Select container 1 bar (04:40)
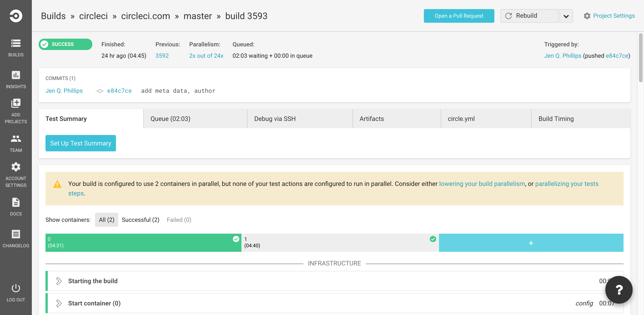Image resolution: width=644 pixels, height=315 pixels. tap(340, 242)
